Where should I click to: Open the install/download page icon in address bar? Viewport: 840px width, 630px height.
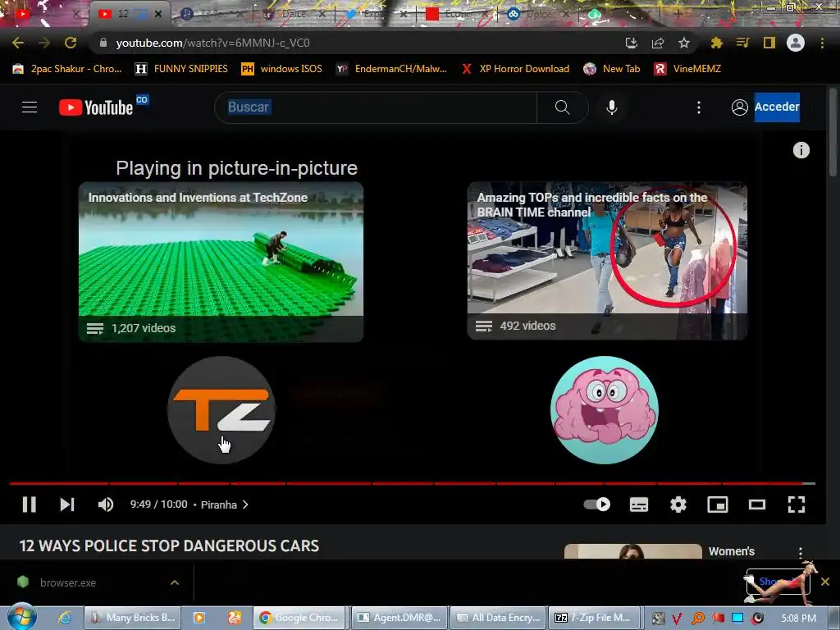tap(631, 43)
